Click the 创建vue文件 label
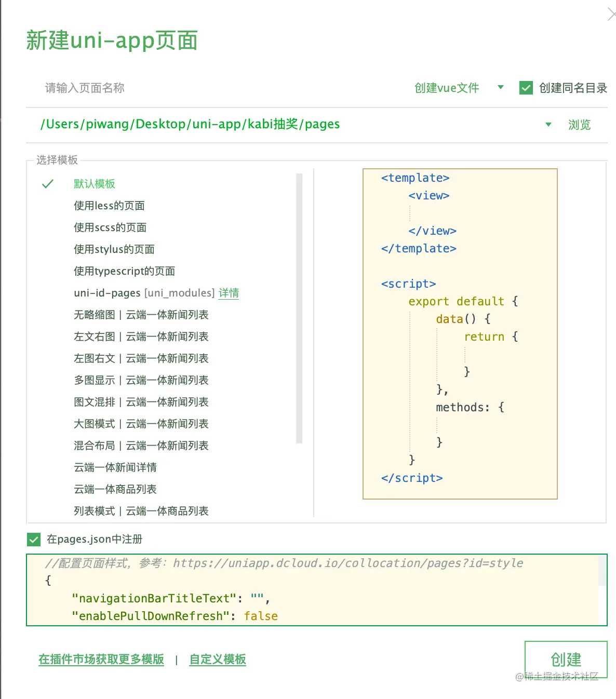Image resolution: width=616 pixels, height=699 pixels. coord(447,88)
